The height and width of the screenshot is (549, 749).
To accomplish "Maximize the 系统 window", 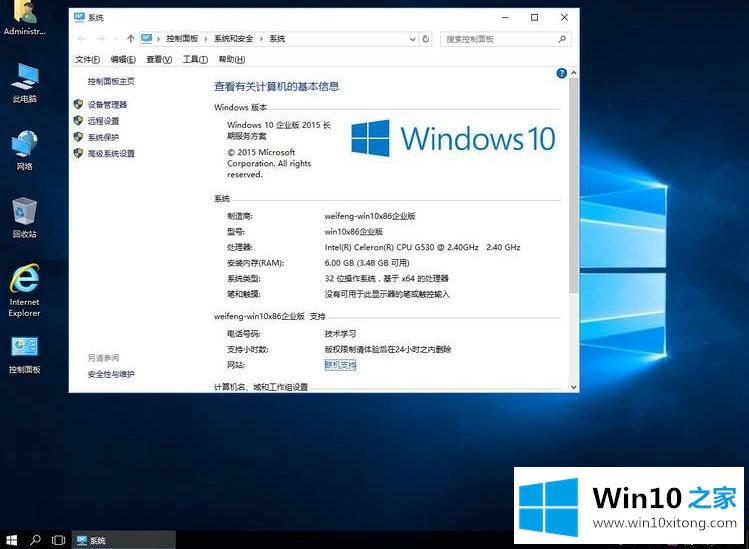I will [535, 17].
